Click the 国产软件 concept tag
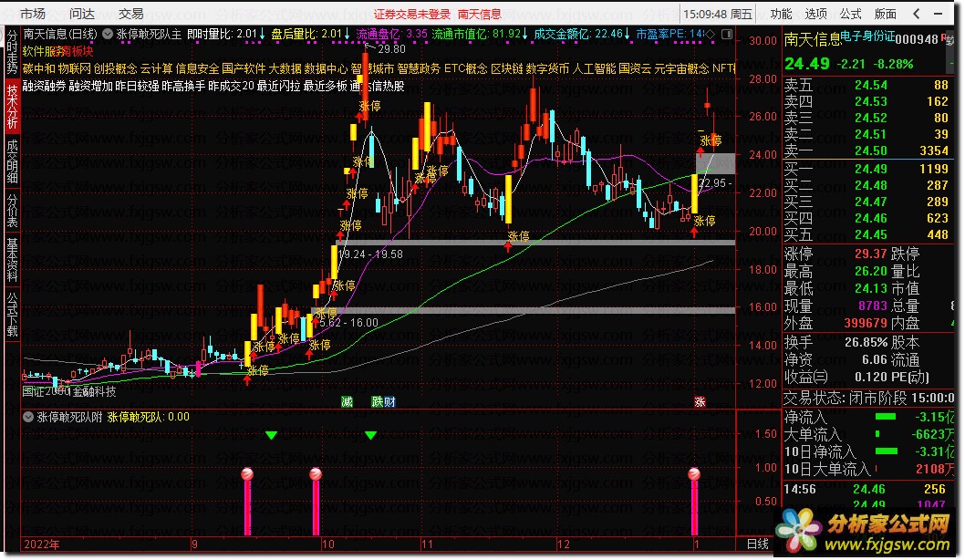965x560 pixels. click(x=244, y=69)
